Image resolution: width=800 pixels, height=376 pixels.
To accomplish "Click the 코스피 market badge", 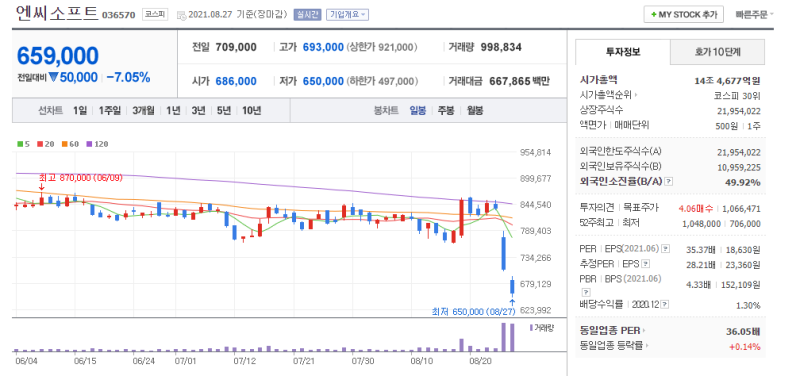I will click(154, 15).
